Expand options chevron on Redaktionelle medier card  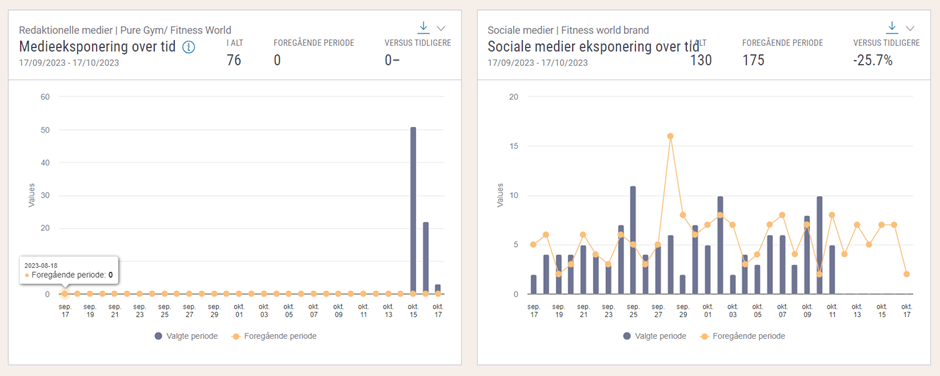coord(441,28)
